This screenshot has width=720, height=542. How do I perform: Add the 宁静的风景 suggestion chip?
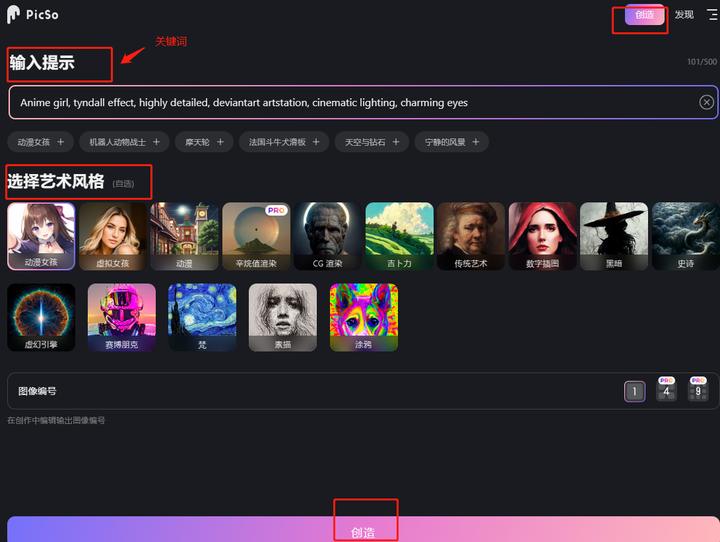(x=451, y=142)
